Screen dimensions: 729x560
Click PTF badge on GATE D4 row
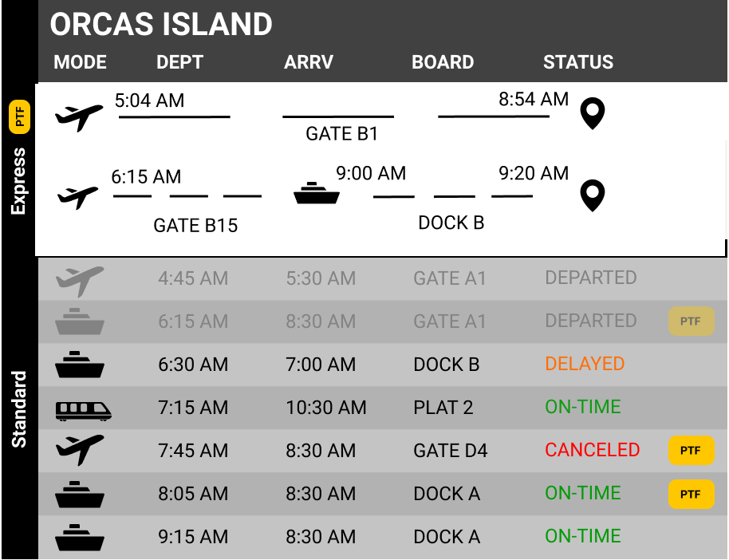[x=691, y=450]
